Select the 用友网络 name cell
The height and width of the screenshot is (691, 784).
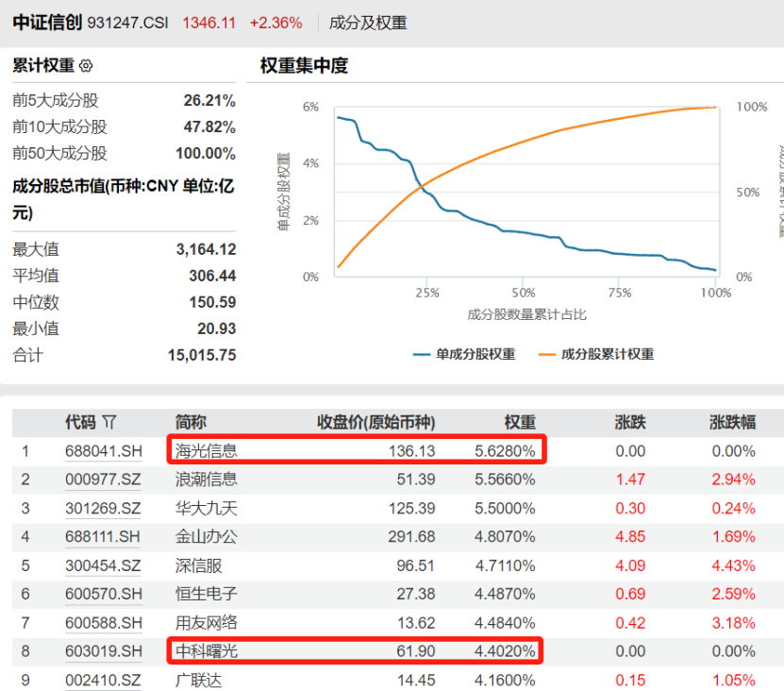(x=206, y=622)
